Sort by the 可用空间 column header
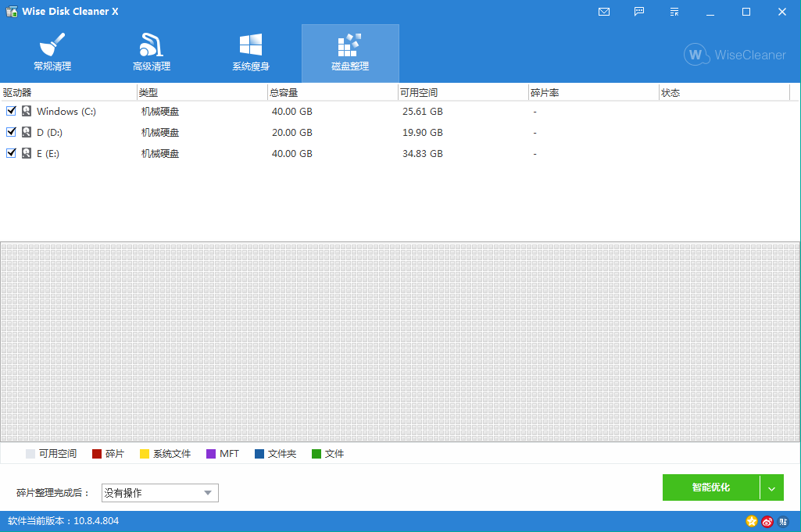The image size is (801, 532). (x=461, y=93)
